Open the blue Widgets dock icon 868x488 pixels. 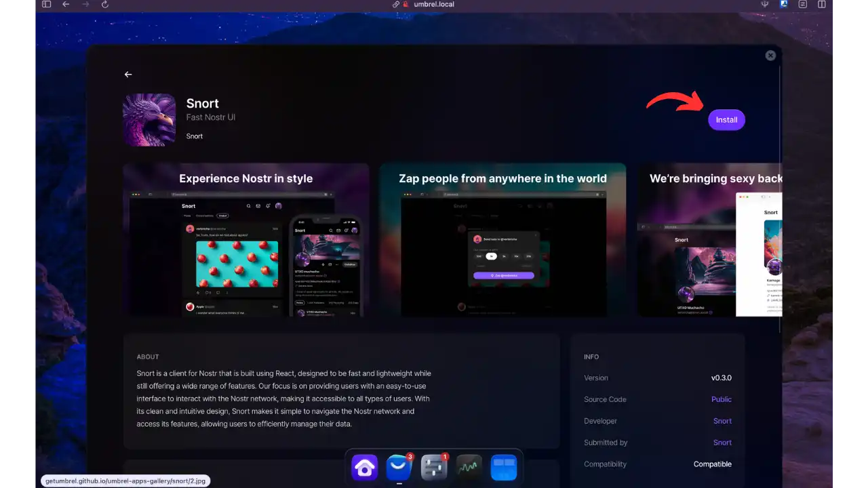pyautogui.click(x=504, y=467)
